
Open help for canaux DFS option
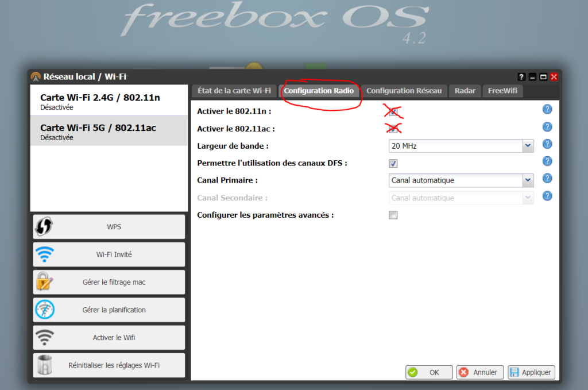tap(547, 161)
